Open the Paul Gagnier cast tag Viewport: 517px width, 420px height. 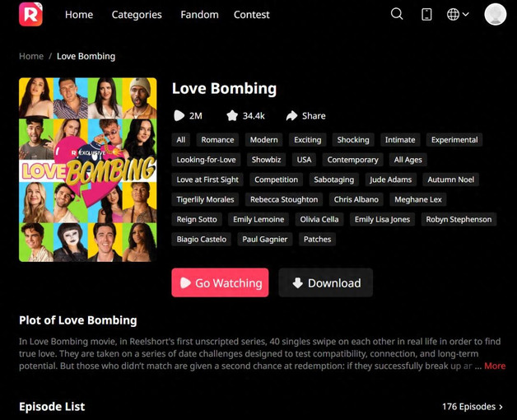tap(265, 239)
